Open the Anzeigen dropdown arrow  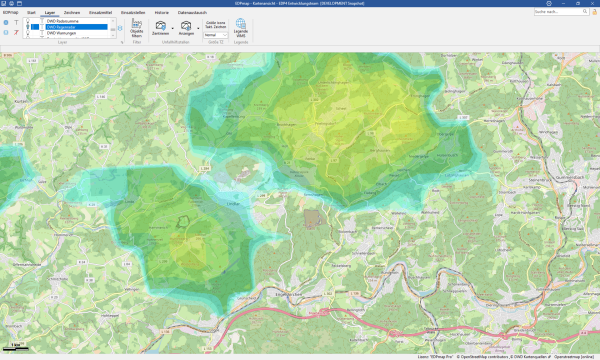click(x=198, y=29)
